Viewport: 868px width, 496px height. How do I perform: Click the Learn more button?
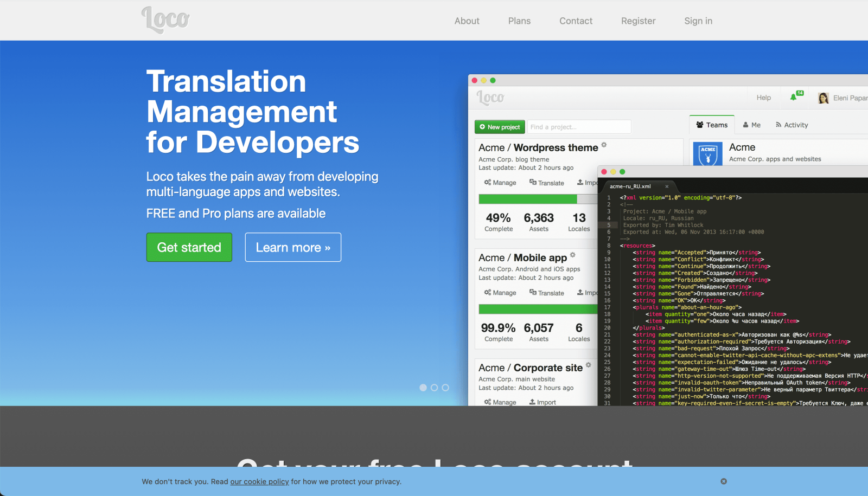point(293,247)
